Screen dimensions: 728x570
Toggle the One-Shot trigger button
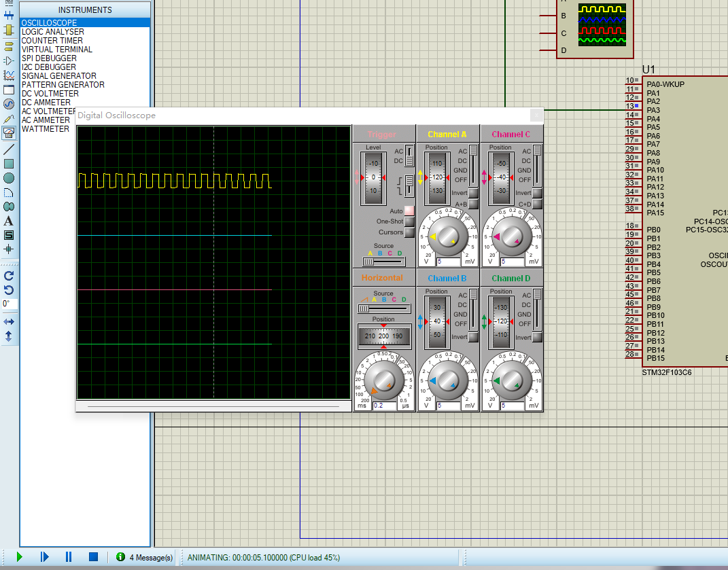pyautogui.click(x=409, y=221)
